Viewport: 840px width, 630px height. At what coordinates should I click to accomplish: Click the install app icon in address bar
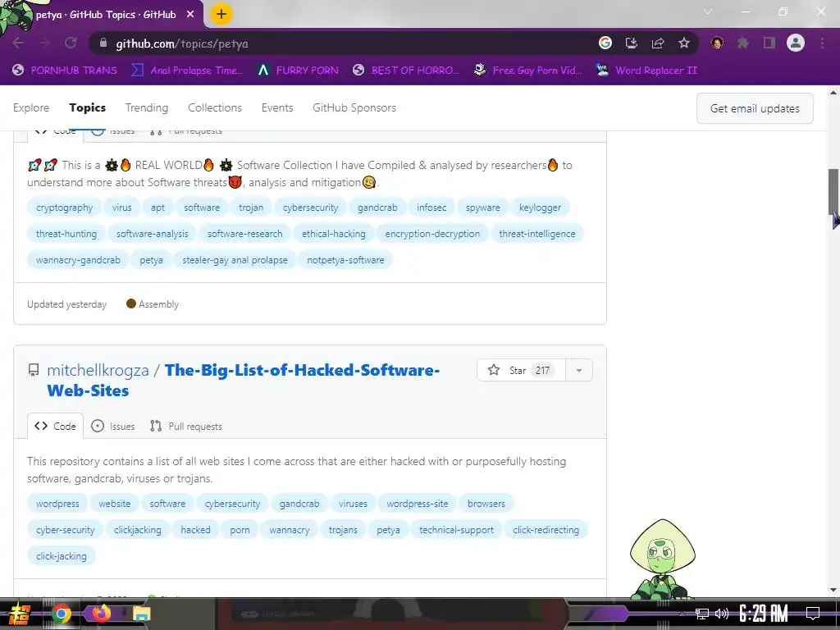click(632, 43)
